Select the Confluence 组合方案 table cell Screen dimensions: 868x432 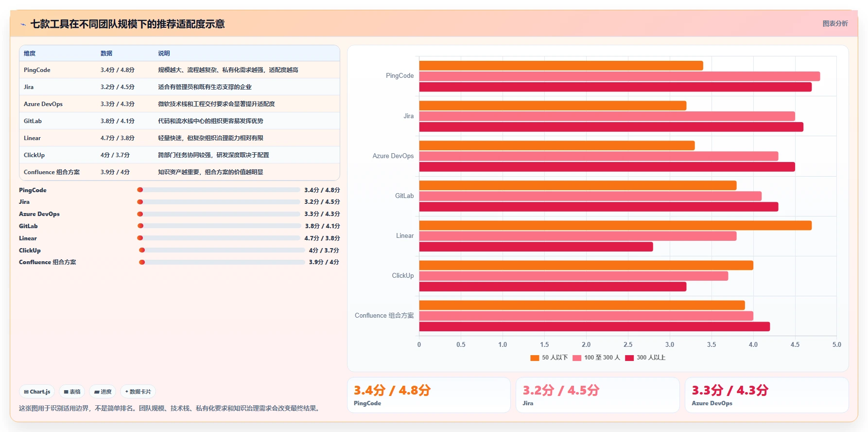(52, 172)
